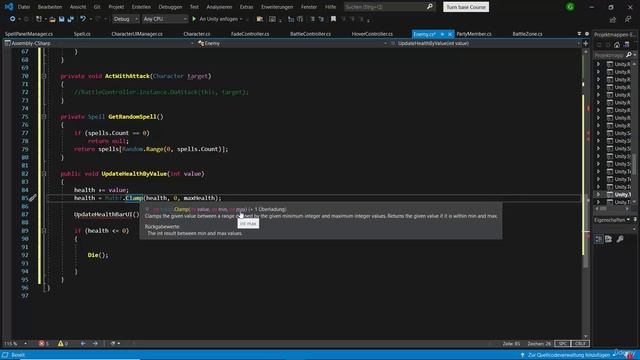Click Zur Quellcodeverwaltung hinzufügen in status bar
The image size is (640, 360).
click(x=569, y=355)
